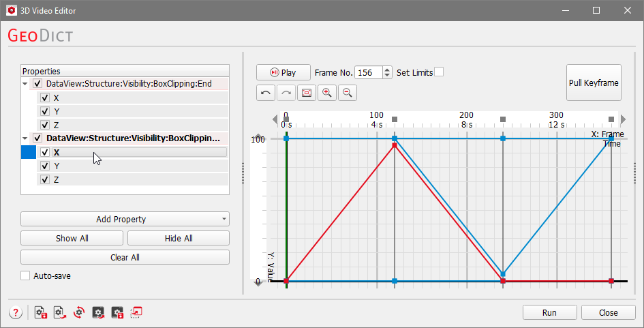Click the circular arrows gear reset icon
Viewport: 644px width, 328px height.
[79, 312]
